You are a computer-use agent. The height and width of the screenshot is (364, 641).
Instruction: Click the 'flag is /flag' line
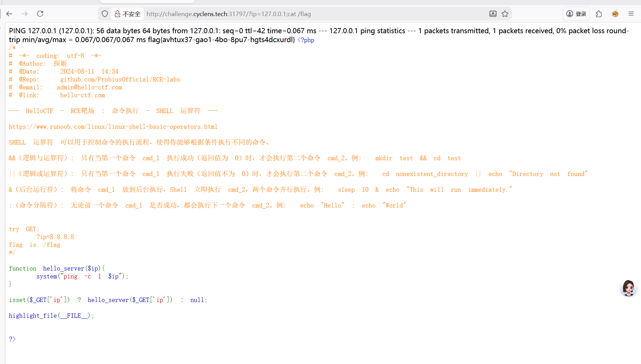click(x=35, y=245)
